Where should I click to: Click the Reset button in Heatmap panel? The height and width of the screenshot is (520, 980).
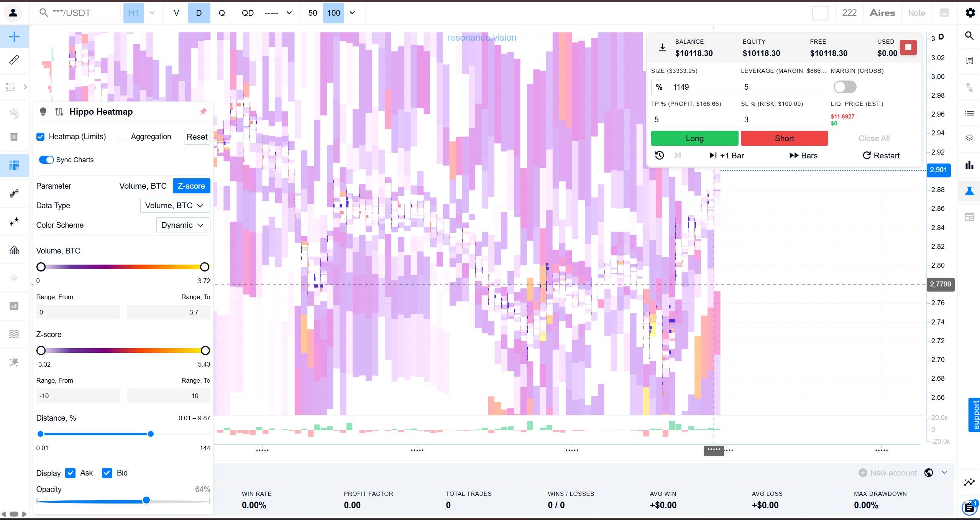point(197,137)
